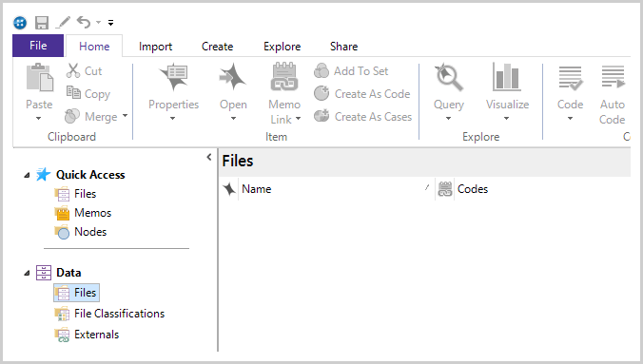Image resolution: width=643 pixels, height=364 pixels.
Task: Open the undo history dropdown arrow
Action: tap(98, 22)
